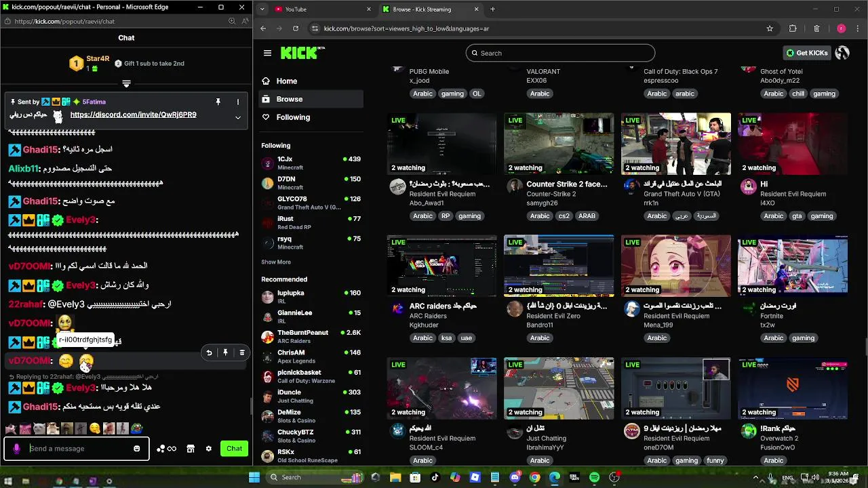
Task: Go back in the browser
Action: coord(263,28)
